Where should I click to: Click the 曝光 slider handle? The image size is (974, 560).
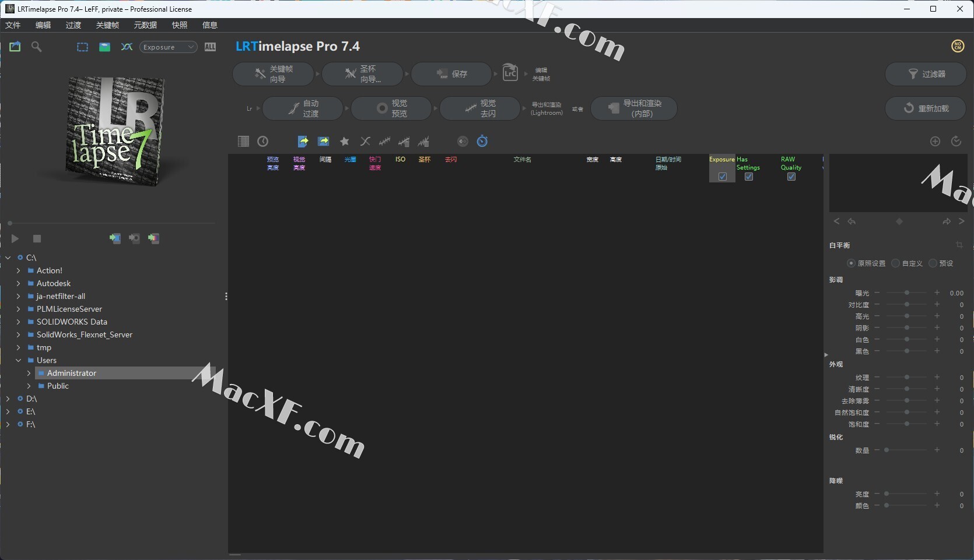point(907,293)
